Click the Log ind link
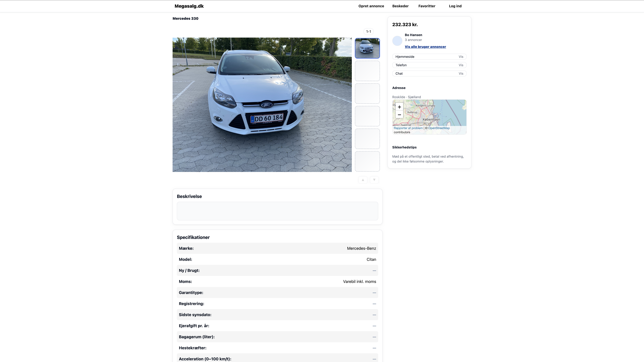 tap(455, 6)
